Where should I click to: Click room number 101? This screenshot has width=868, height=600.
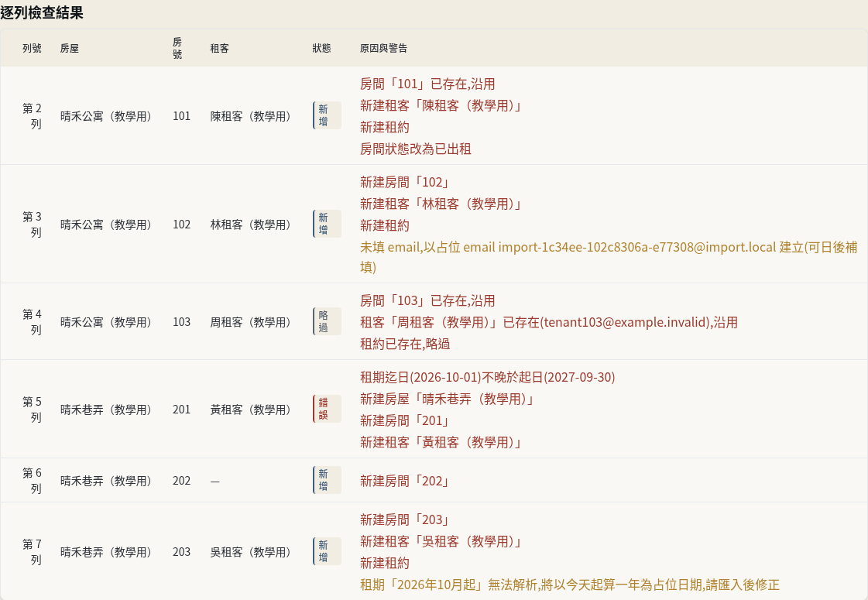181,115
